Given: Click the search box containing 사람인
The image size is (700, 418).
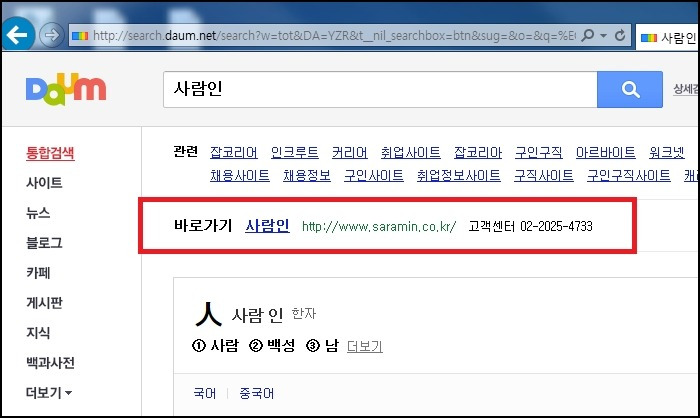Looking at the screenshot, I should pyautogui.click(x=380, y=89).
